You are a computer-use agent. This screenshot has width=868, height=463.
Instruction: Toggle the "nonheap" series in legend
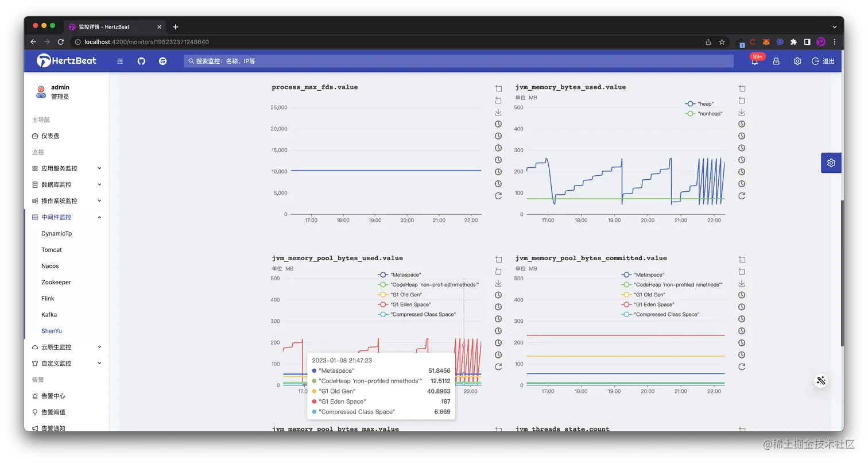click(x=704, y=114)
